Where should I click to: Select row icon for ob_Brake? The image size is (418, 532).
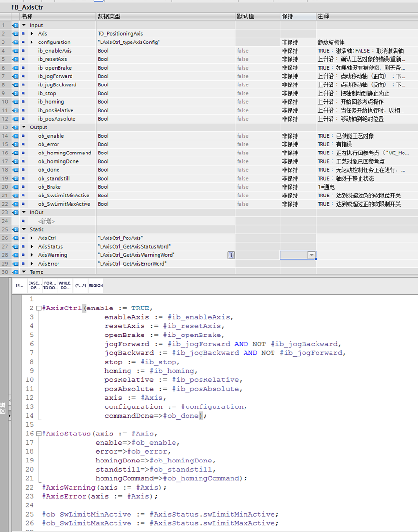(x=15, y=187)
